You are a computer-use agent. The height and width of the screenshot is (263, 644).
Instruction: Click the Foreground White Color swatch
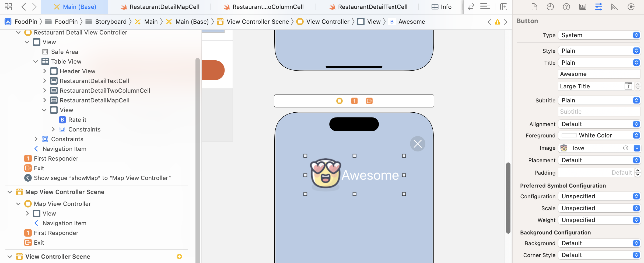click(x=569, y=136)
